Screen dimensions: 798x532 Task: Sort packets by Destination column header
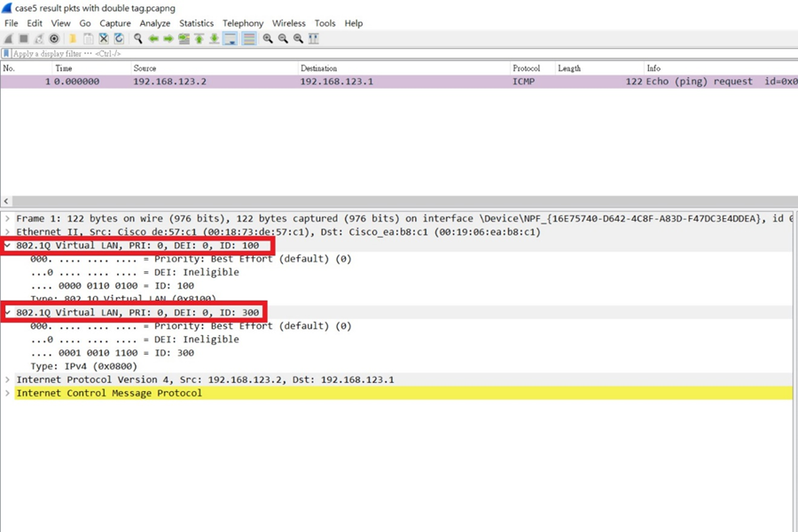403,68
